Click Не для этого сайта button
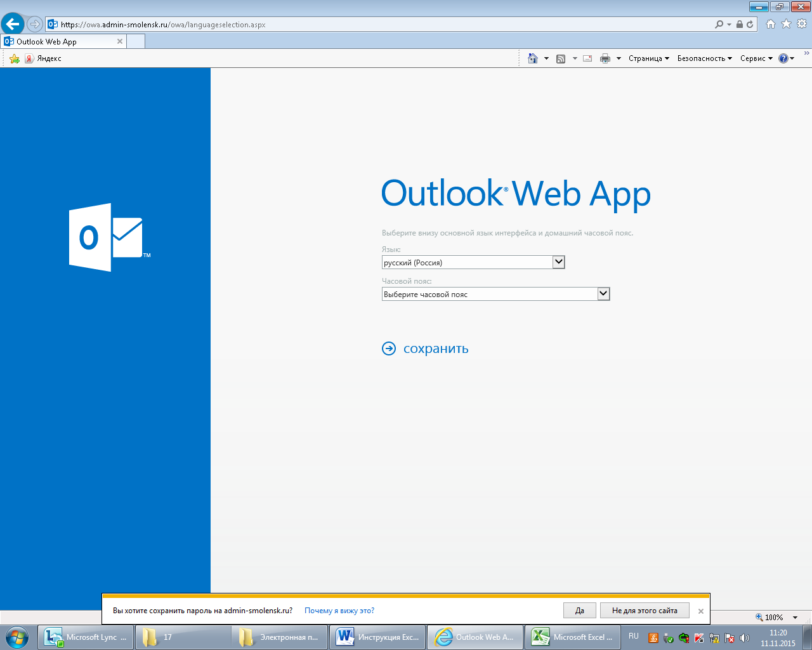 pyautogui.click(x=645, y=611)
